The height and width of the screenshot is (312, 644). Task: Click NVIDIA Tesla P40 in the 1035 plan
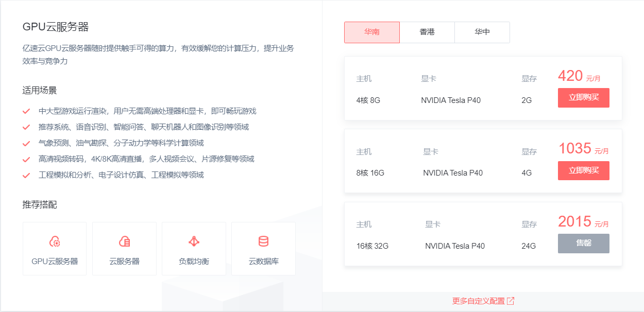click(453, 172)
